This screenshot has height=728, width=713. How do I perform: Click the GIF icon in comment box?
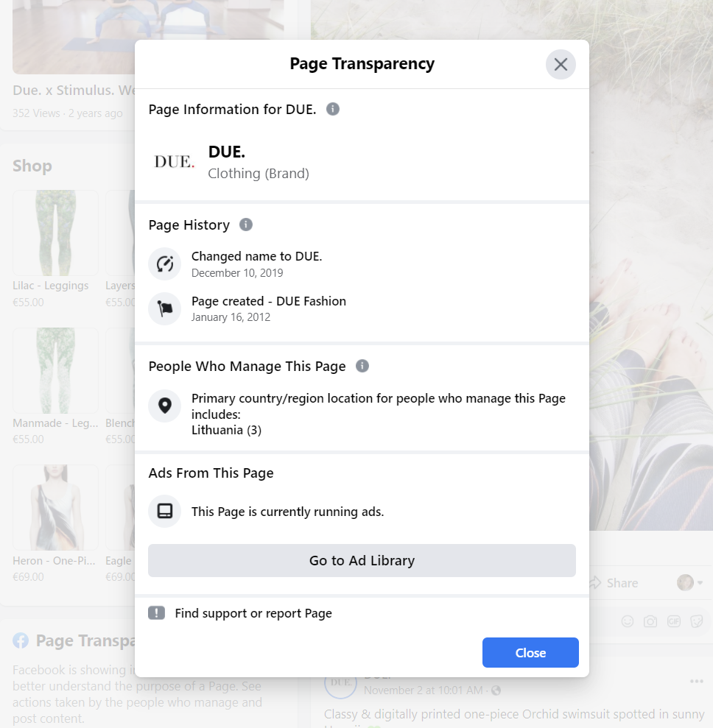(673, 621)
